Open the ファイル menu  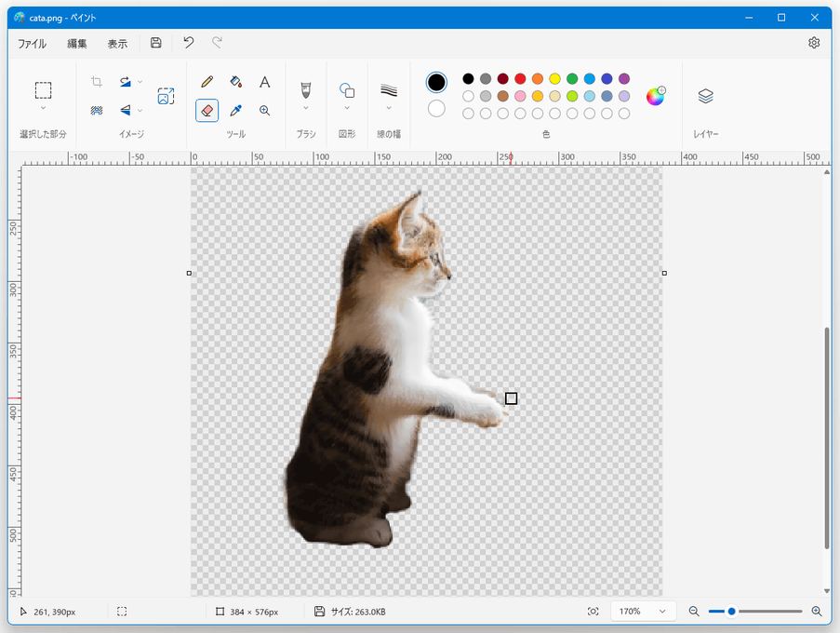pos(33,44)
